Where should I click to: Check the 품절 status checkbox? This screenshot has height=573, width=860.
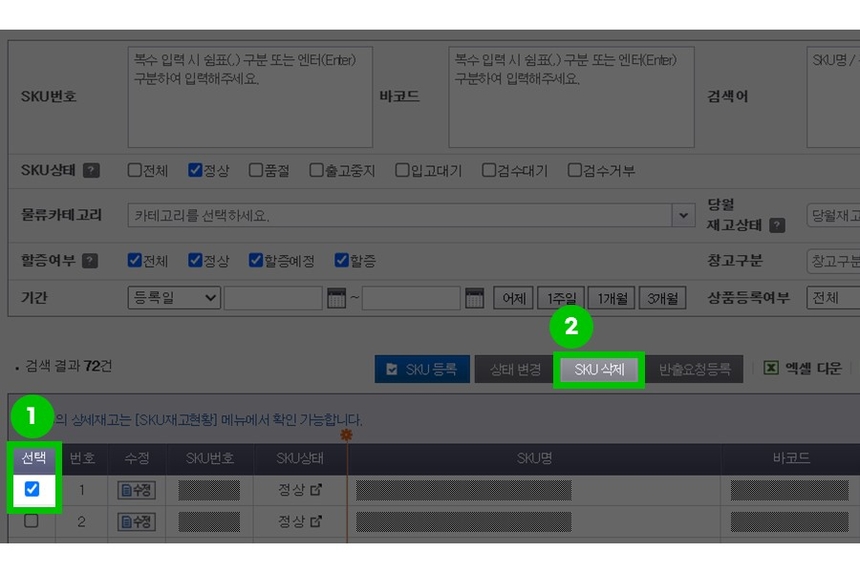256,170
